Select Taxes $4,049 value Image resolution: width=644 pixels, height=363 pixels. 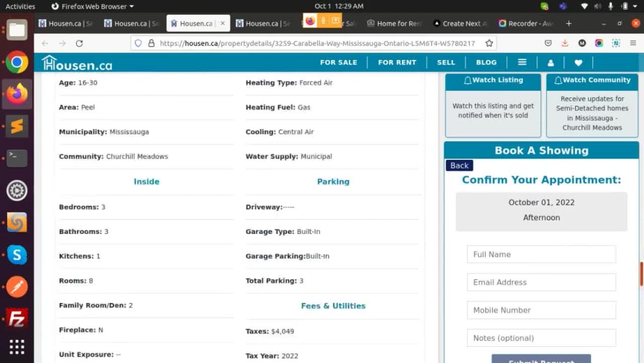(x=283, y=331)
